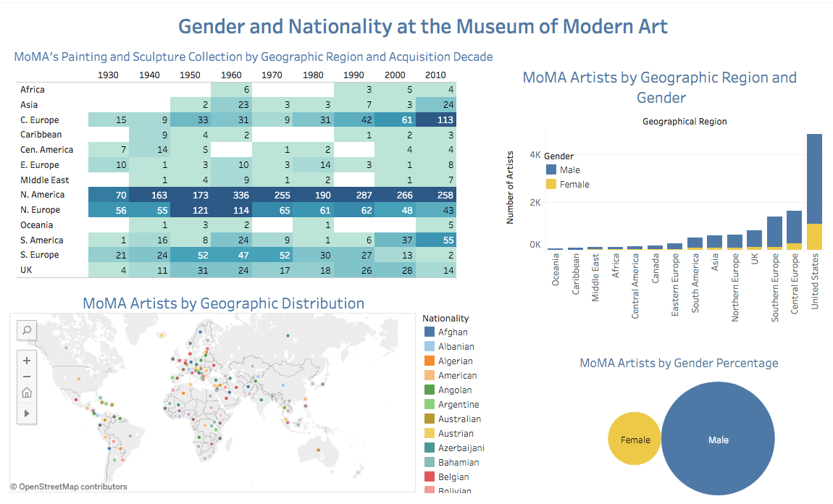Screen dimensions: 833x504
Task: Select the Male bubble in gender percentage chart
Action: (x=717, y=440)
